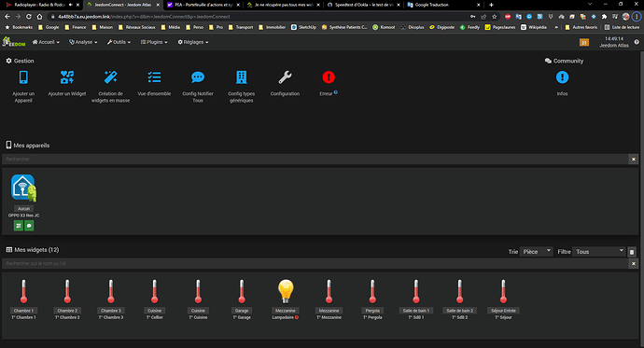Open Ajouter un Appareil phone icon

click(23, 77)
